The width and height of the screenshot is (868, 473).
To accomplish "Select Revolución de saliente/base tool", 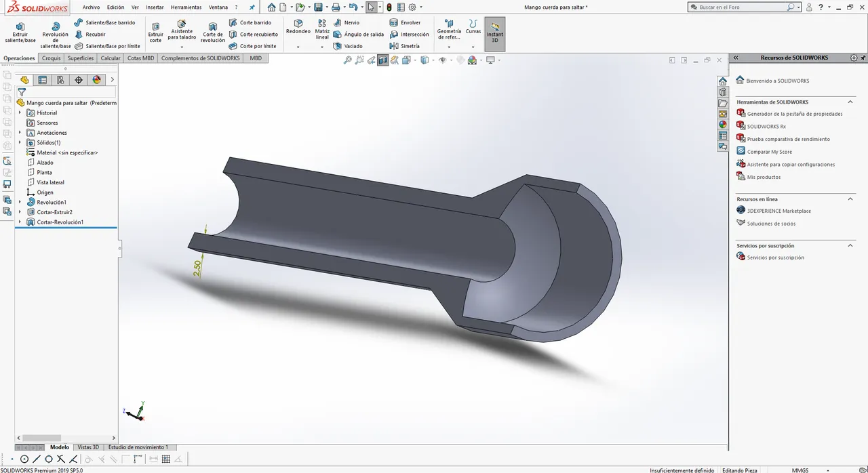I will [56, 36].
